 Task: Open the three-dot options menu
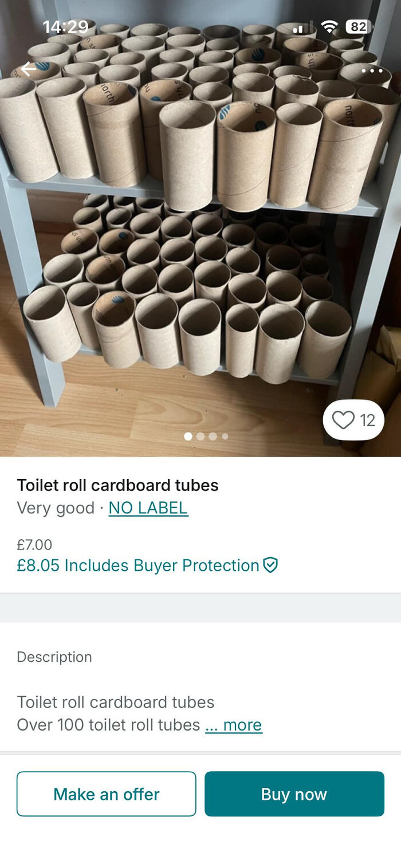coord(373,70)
